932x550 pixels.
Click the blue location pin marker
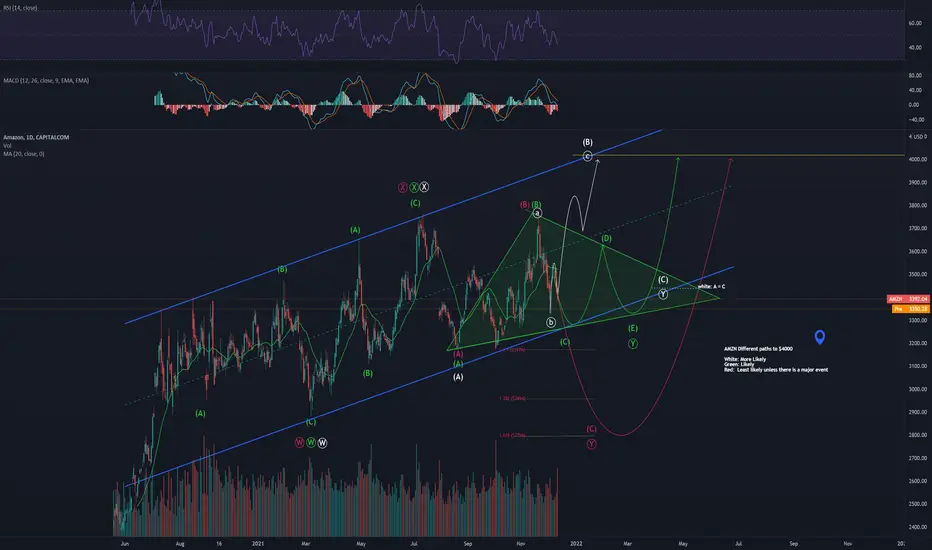click(x=820, y=337)
